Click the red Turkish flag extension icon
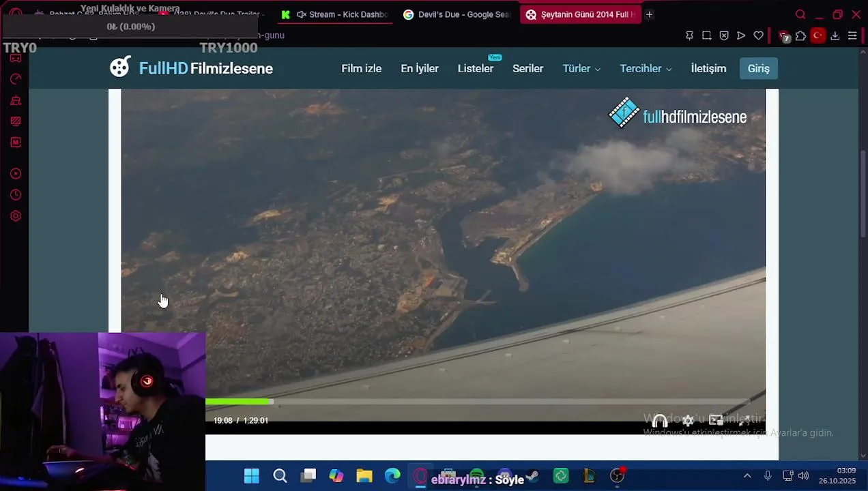The image size is (868, 491). click(x=818, y=35)
